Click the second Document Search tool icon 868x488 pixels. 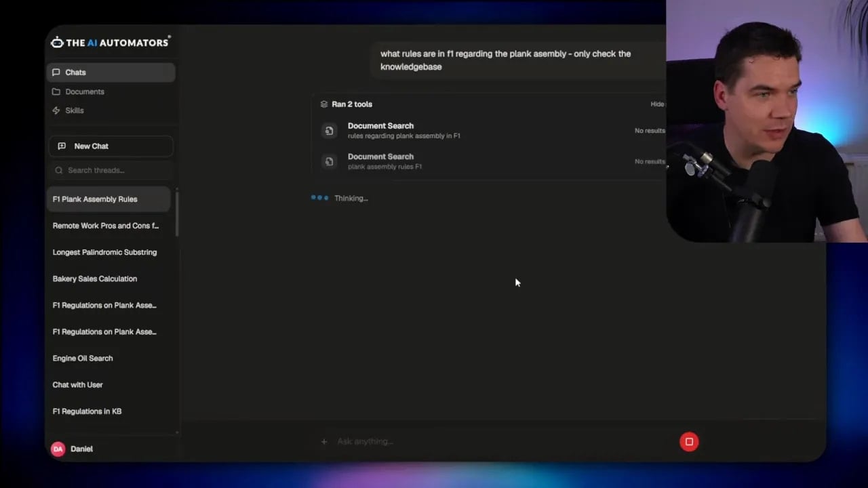point(329,161)
